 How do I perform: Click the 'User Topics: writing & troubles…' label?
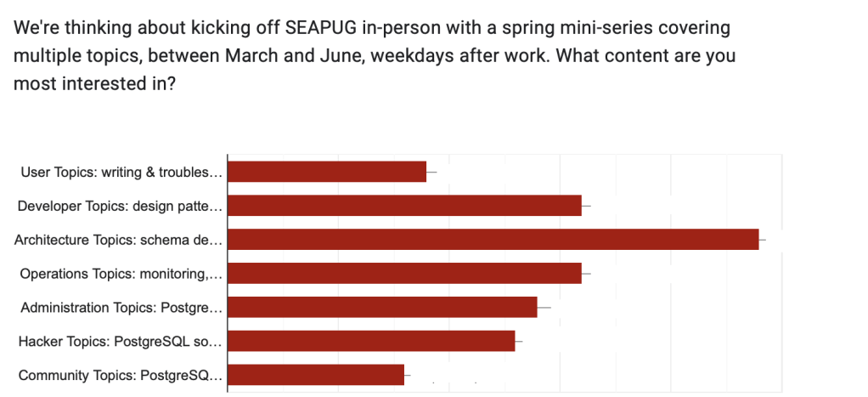click(x=121, y=173)
